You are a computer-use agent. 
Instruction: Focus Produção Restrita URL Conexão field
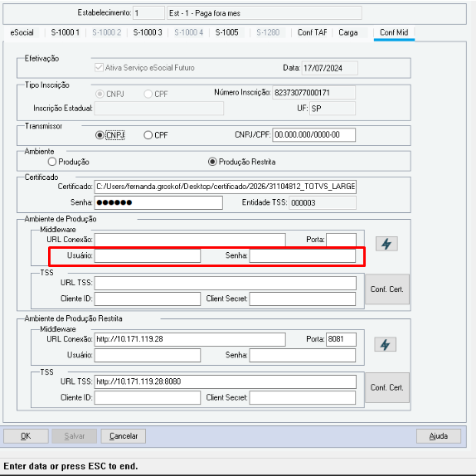[x=190, y=339]
